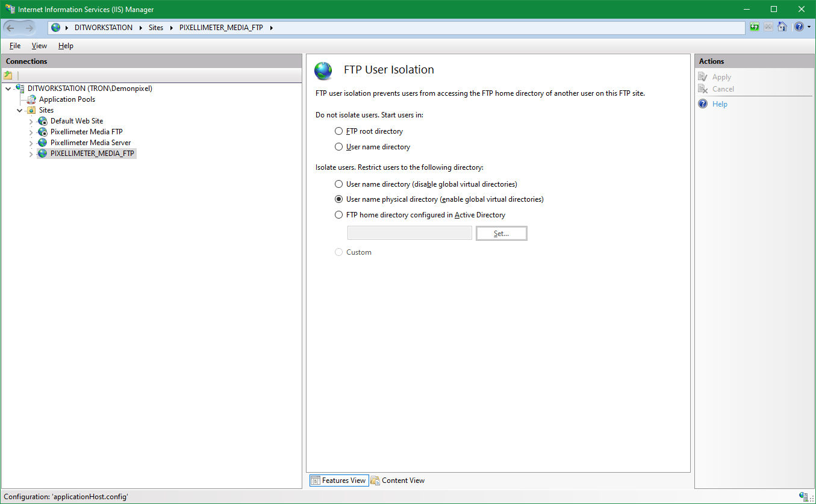Image resolution: width=816 pixels, height=504 pixels.
Task: Go Home using the house icon
Action: pyautogui.click(x=782, y=27)
